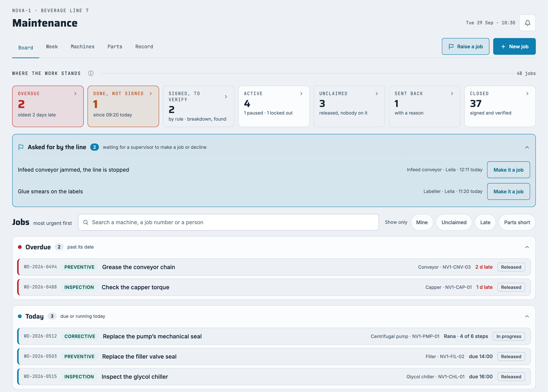This screenshot has width=548, height=392.
Task: Open the Signed, to verify card
Action: pos(199,106)
